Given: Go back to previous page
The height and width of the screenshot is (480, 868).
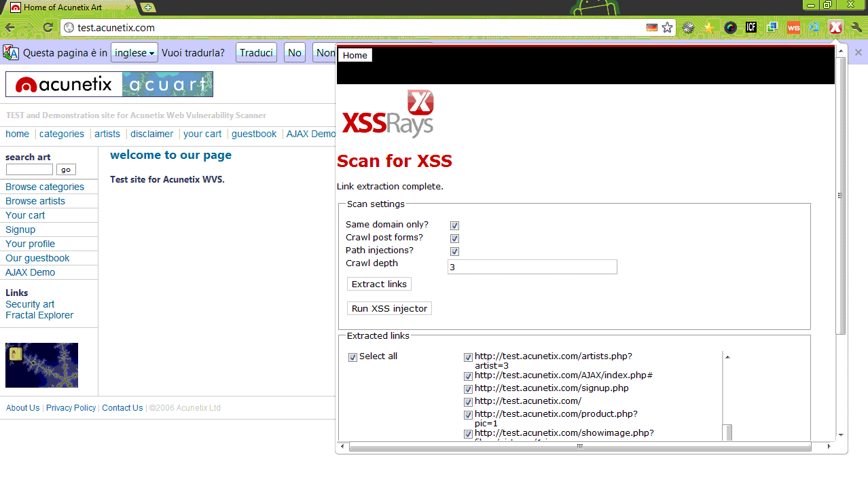Looking at the screenshot, I should point(10,28).
